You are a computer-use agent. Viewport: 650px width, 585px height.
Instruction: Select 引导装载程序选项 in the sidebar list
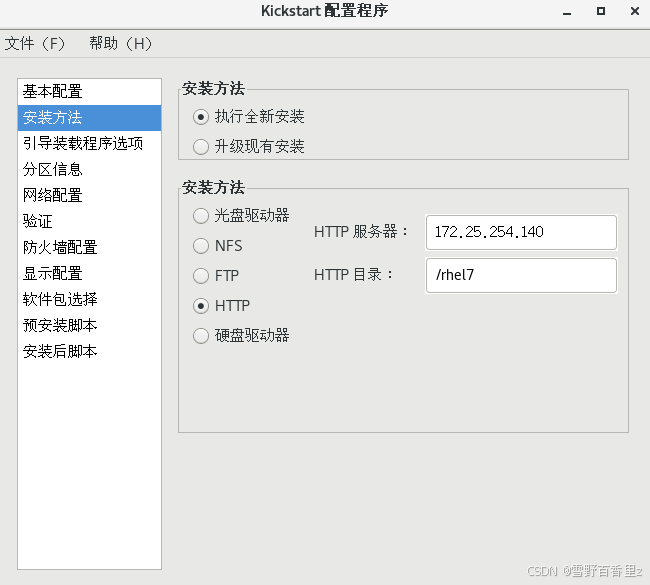click(89, 143)
